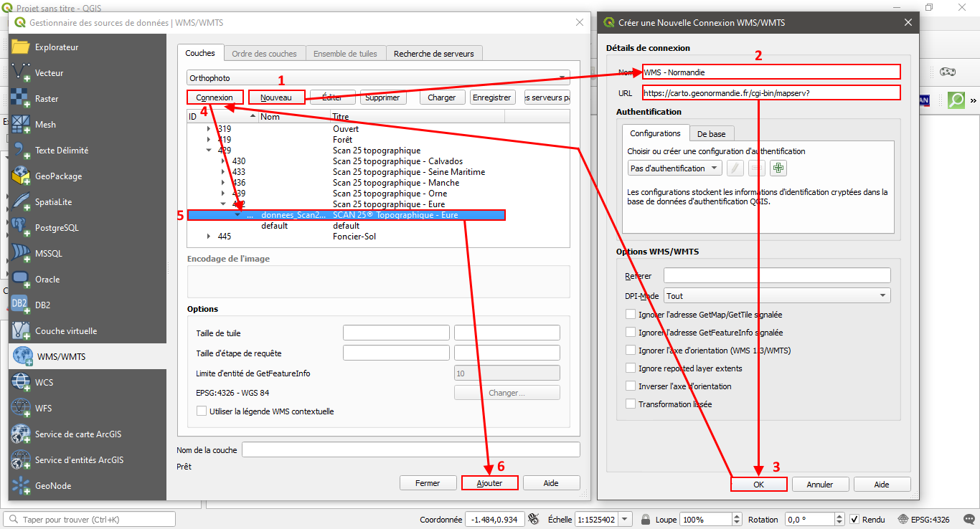Click the Referer input field

click(x=777, y=276)
